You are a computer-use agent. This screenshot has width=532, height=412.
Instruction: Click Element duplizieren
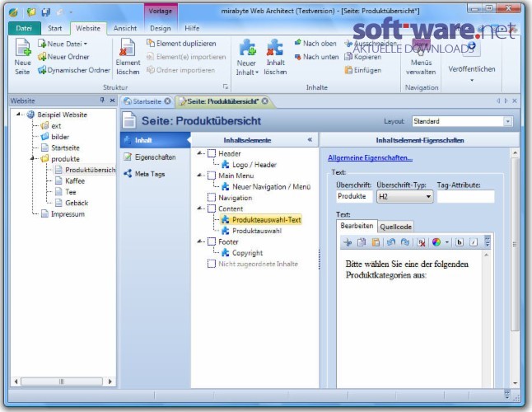click(181, 44)
